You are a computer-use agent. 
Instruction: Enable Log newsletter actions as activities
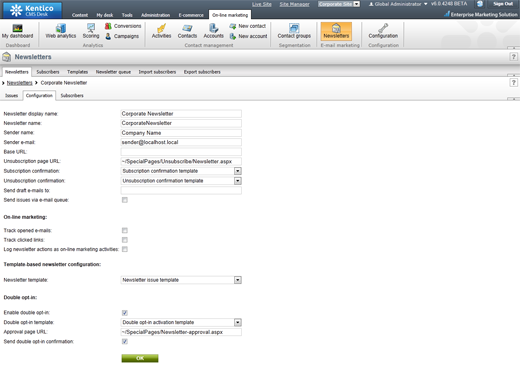coord(125,249)
